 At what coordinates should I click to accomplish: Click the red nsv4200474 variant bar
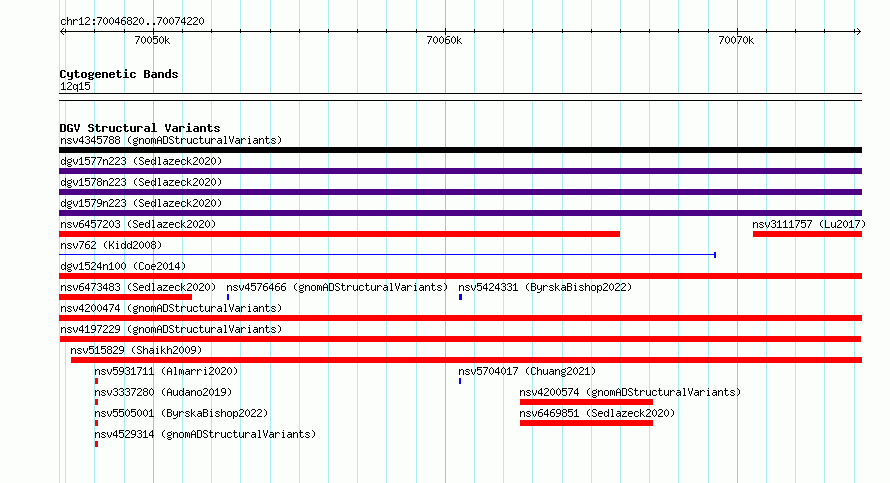tap(460, 318)
